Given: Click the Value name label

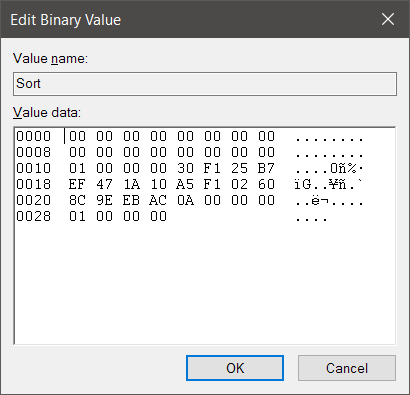Looking at the screenshot, I should coord(50,59).
